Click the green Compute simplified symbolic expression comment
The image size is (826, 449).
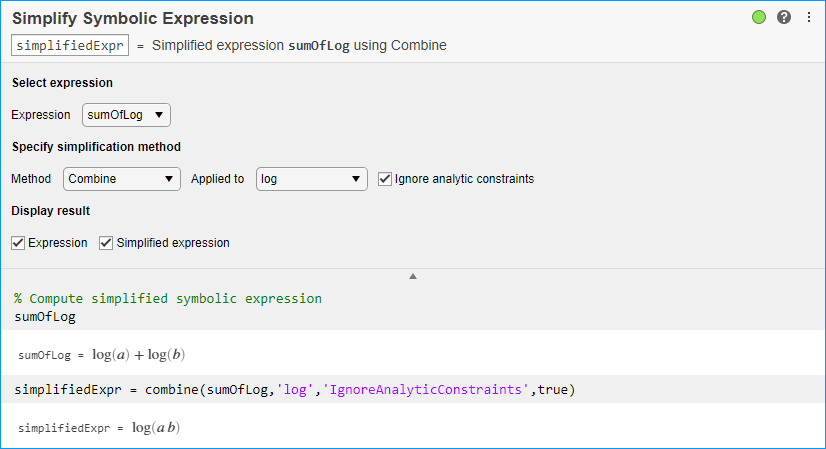(x=168, y=299)
